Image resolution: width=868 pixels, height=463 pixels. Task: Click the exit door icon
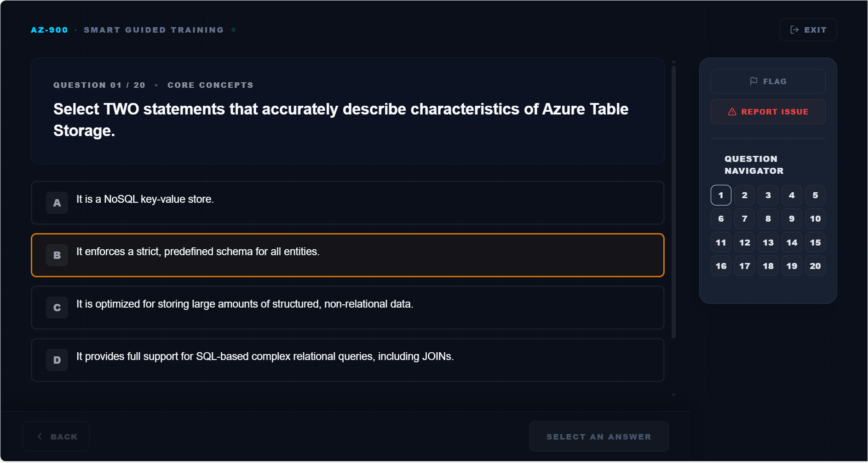(794, 30)
